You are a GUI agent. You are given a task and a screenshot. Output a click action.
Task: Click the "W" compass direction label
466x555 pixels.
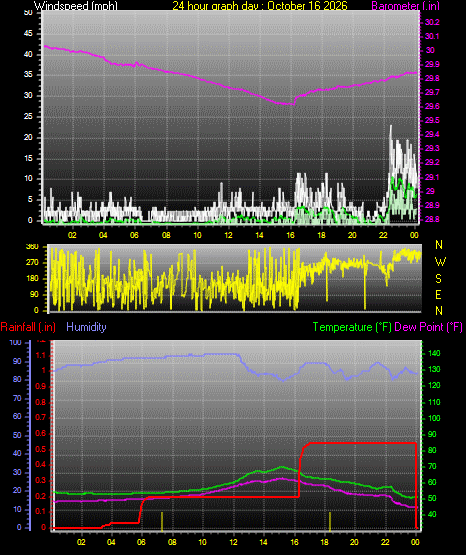tap(440, 262)
